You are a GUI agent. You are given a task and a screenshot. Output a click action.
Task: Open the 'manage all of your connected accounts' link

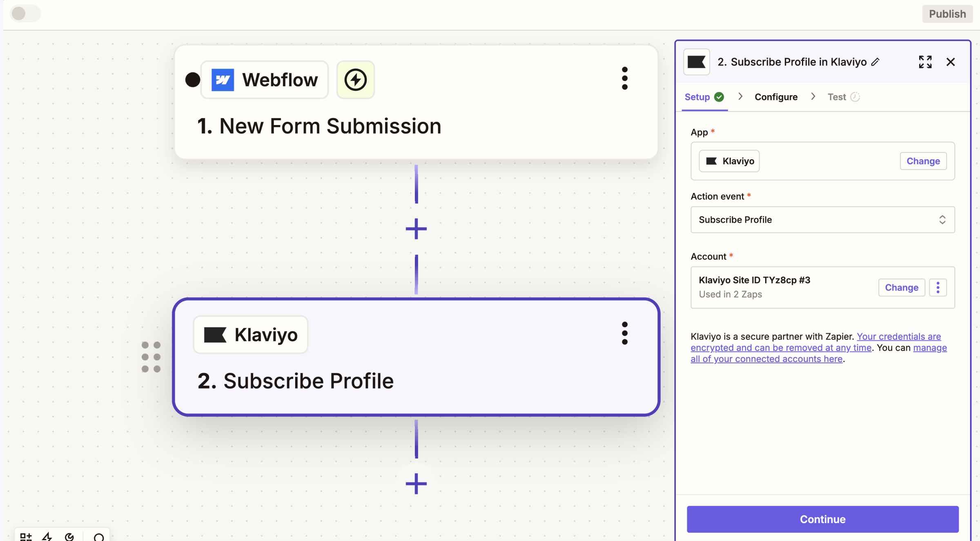click(819, 353)
